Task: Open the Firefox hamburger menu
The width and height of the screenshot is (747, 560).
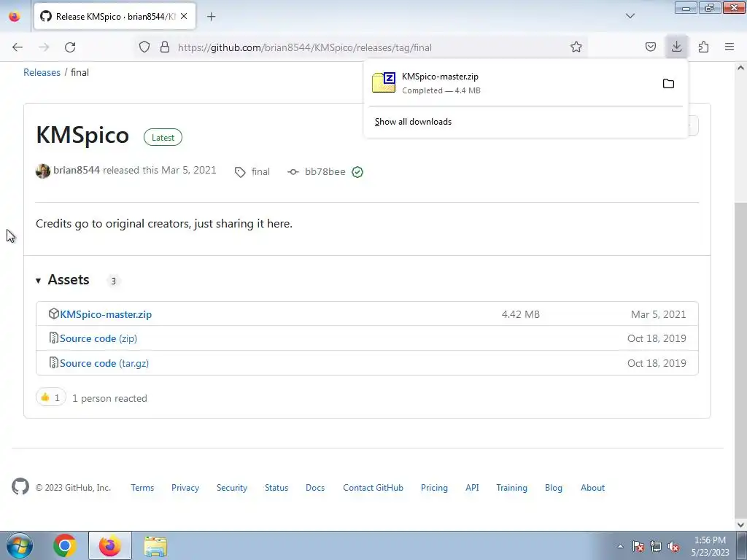Action: pyautogui.click(x=729, y=47)
